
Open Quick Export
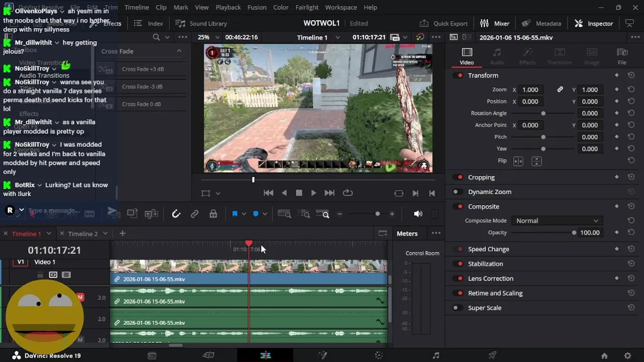(x=443, y=24)
